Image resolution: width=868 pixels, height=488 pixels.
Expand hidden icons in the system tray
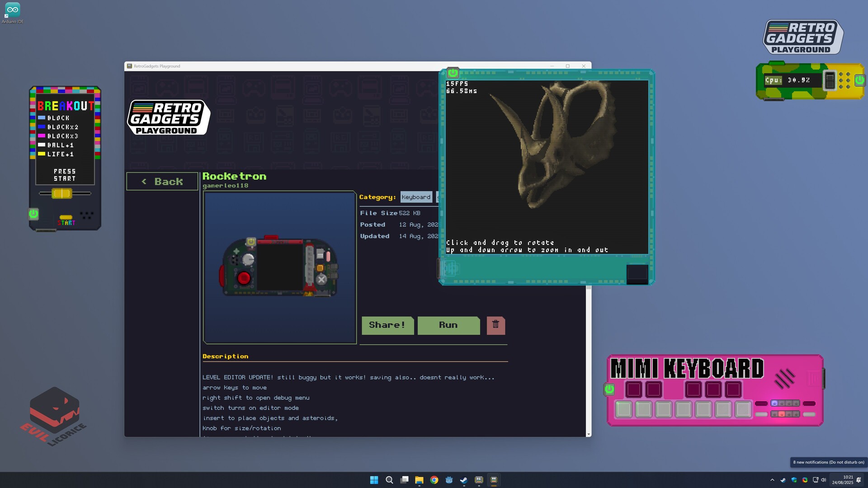773,480
